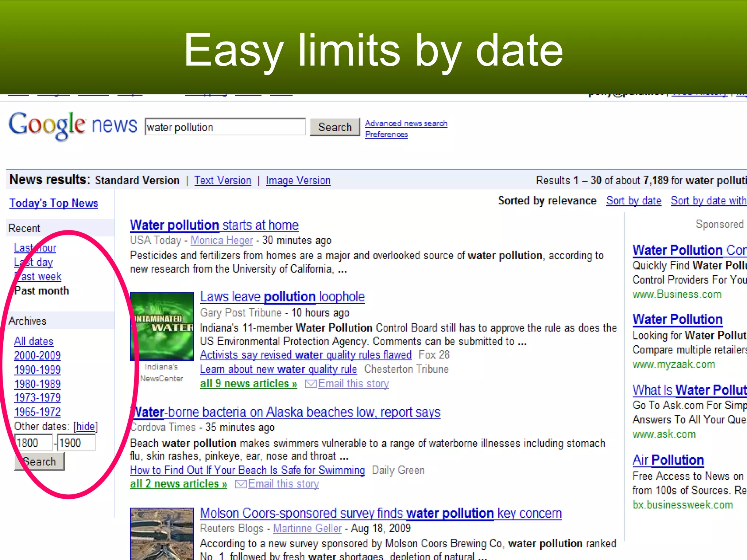Open Molson Coors-sponsored survey article
The width and height of the screenshot is (747, 560).
(381, 513)
